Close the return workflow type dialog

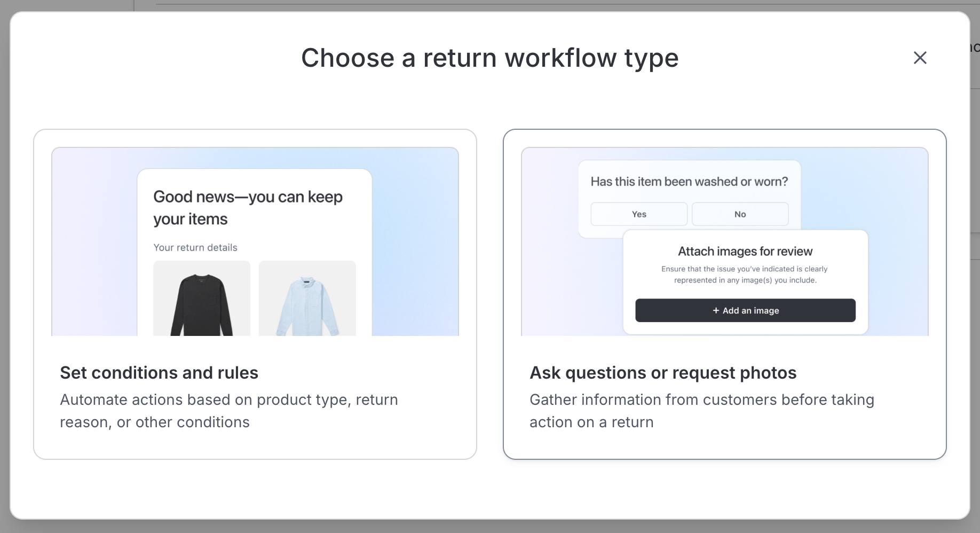920,58
